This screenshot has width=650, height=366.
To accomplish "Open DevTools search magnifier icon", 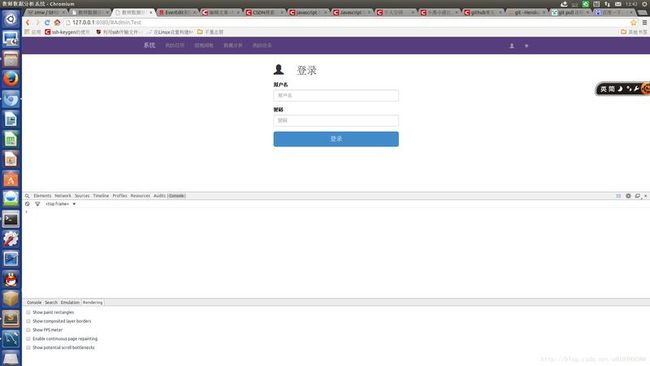I will pos(27,196).
